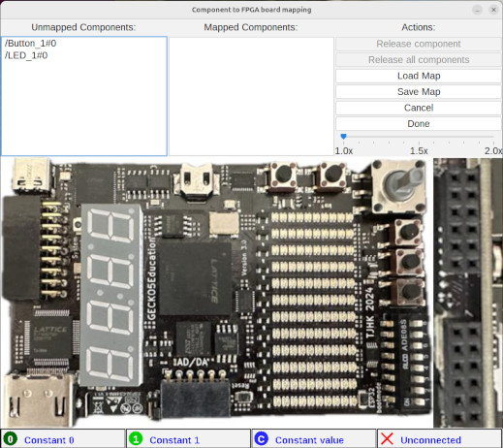Click the Save Map button
Viewport: 503px width, 448px height.
pos(419,92)
